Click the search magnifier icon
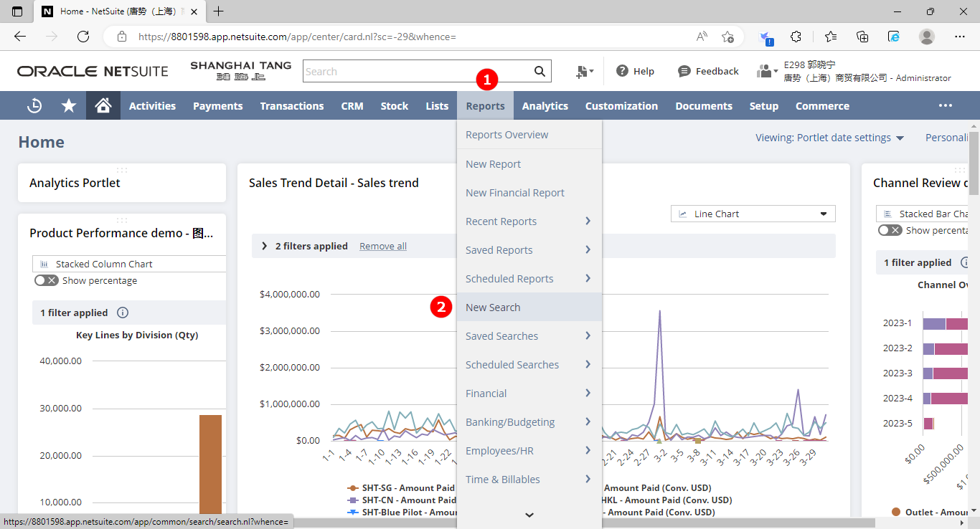This screenshot has width=980, height=529. click(x=540, y=71)
